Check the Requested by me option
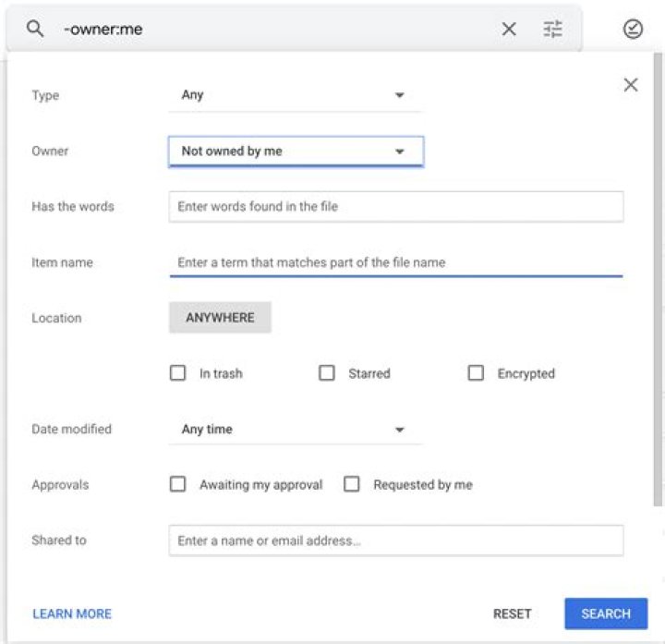665x644 pixels. pos(352,484)
